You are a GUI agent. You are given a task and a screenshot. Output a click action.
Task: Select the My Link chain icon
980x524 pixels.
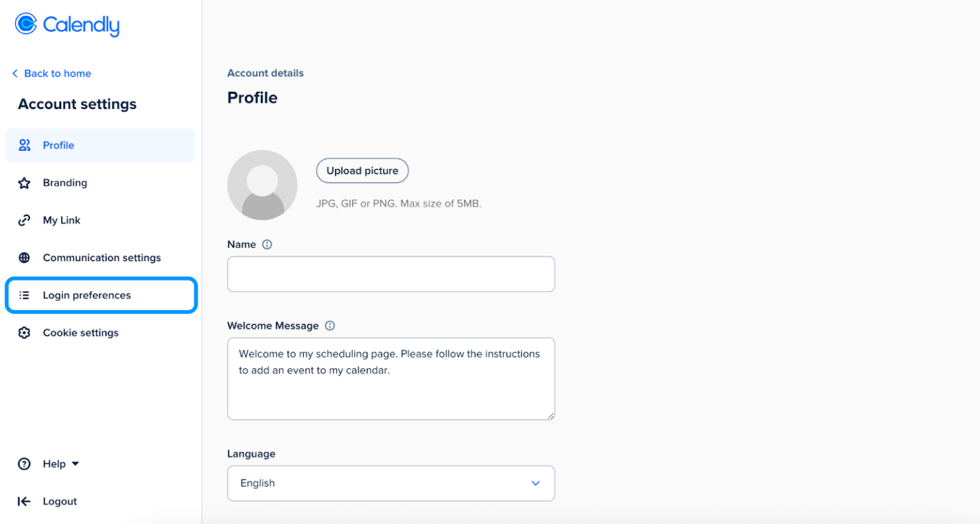[x=24, y=220]
